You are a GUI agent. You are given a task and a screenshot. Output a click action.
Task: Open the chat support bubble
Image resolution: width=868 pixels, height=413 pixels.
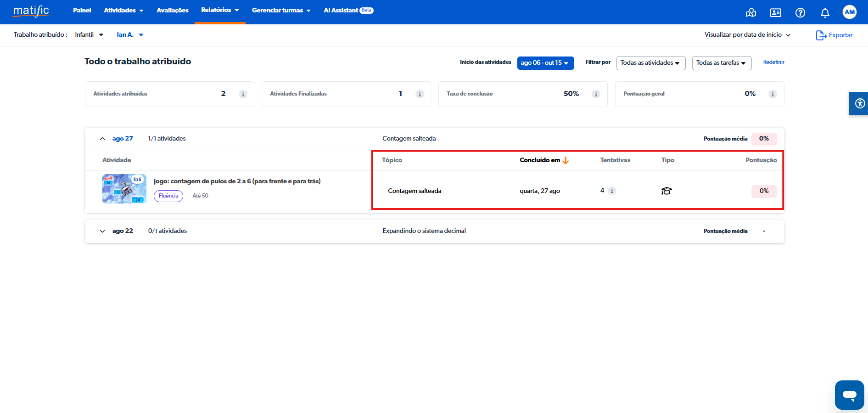click(x=849, y=395)
